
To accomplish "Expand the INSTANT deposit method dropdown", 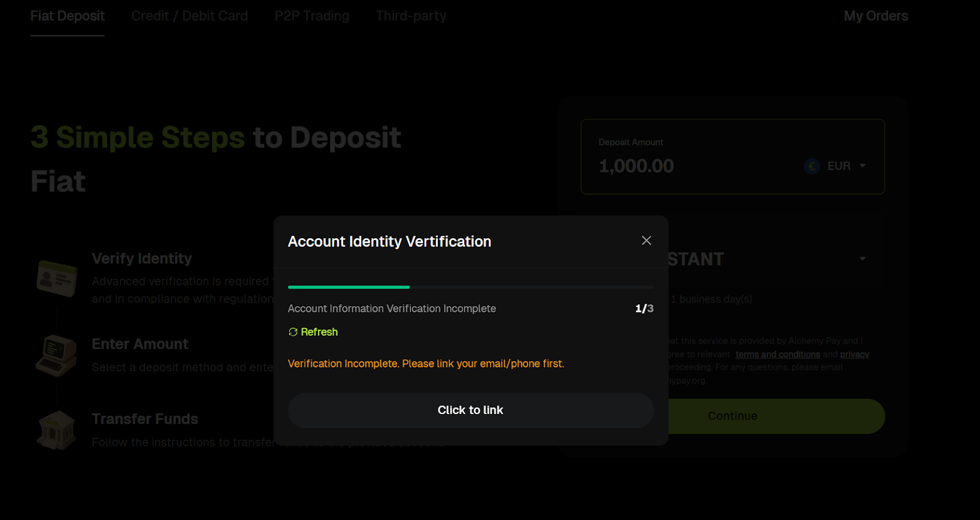I will pos(864,258).
